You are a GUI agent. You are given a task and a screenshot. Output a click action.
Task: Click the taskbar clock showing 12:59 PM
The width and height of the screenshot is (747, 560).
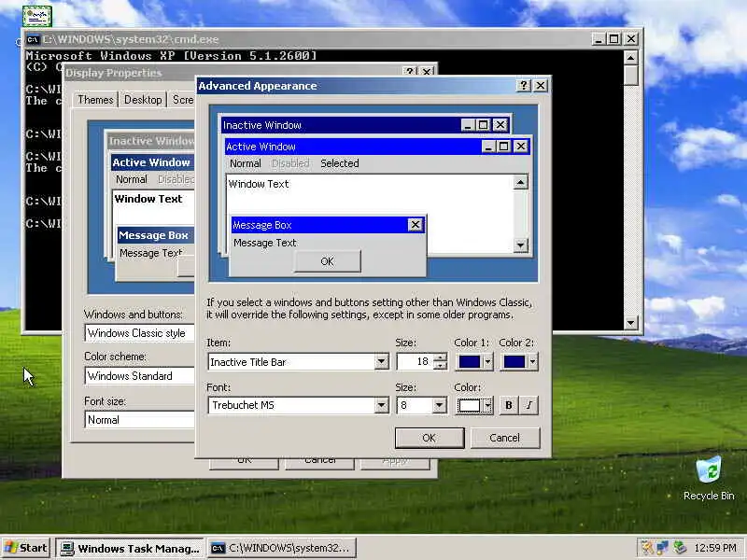coord(715,548)
